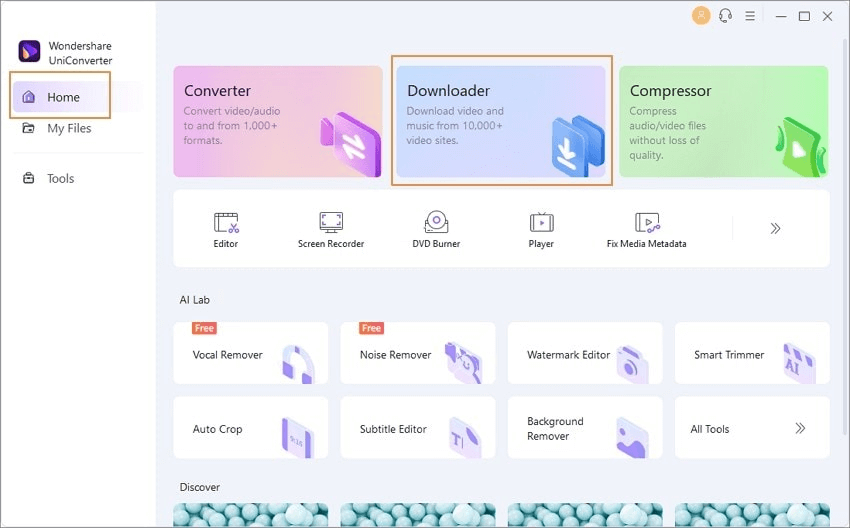Open the hamburger main menu
Image resolution: width=850 pixels, height=528 pixels.
(x=750, y=16)
